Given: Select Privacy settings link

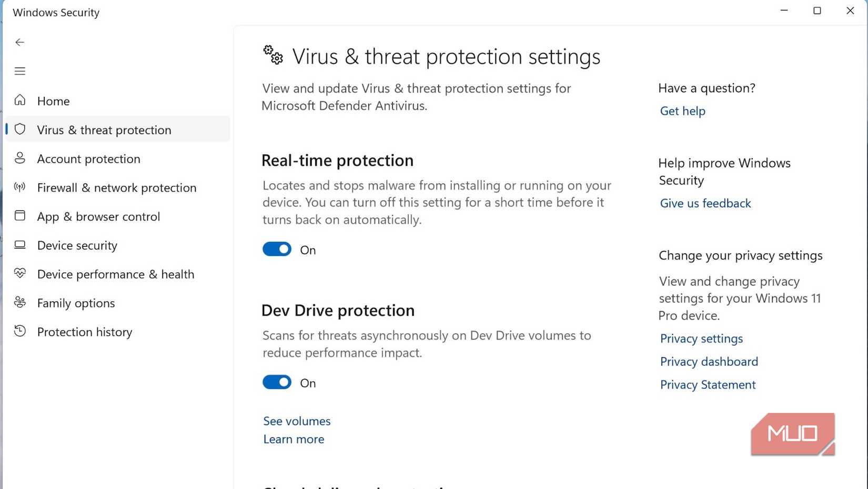Looking at the screenshot, I should click(x=701, y=338).
